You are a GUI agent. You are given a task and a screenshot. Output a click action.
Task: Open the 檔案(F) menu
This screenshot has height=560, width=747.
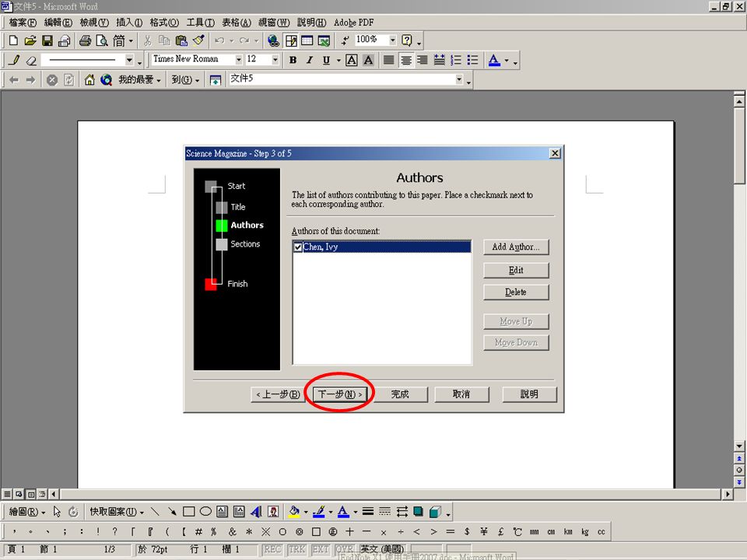point(23,23)
